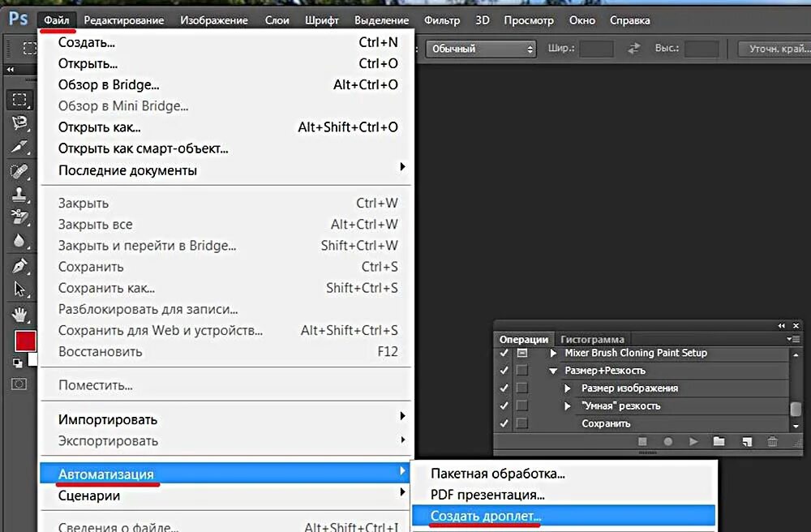Select the Healing Brush bandage tool
This screenshot has height=532, width=811.
(19, 171)
